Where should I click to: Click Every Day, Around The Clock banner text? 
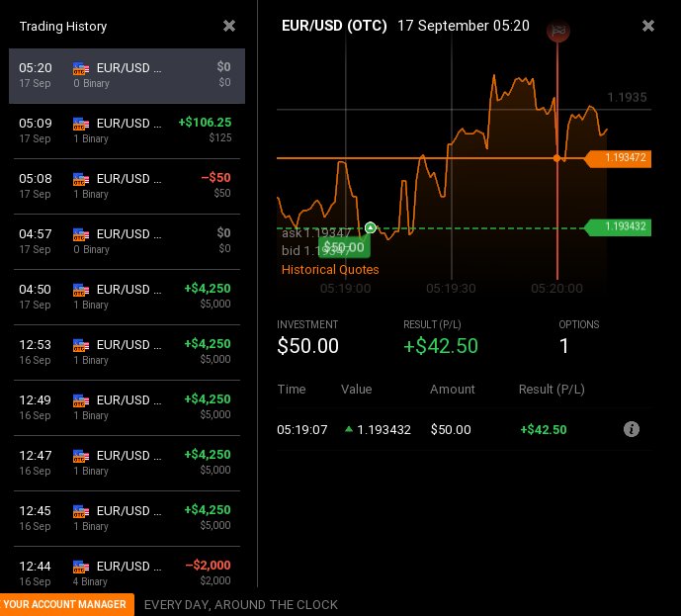point(240,605)
